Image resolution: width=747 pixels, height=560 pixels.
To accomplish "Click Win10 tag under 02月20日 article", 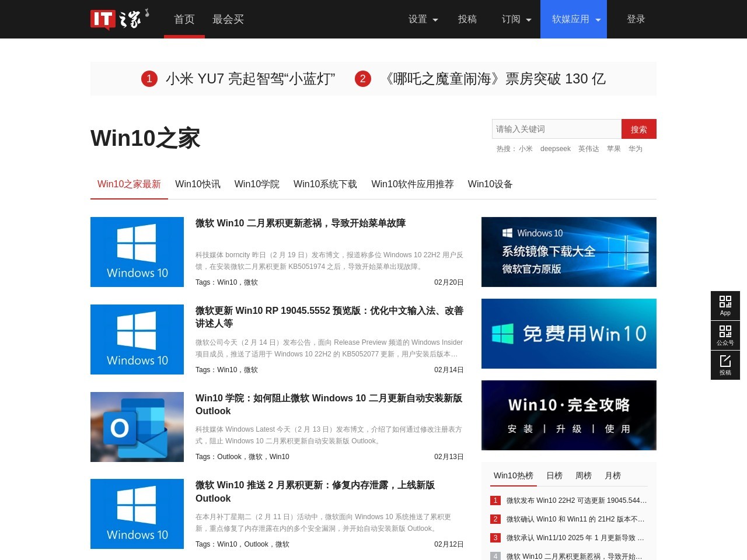I will pyautogui.click(x=227, y=282).
